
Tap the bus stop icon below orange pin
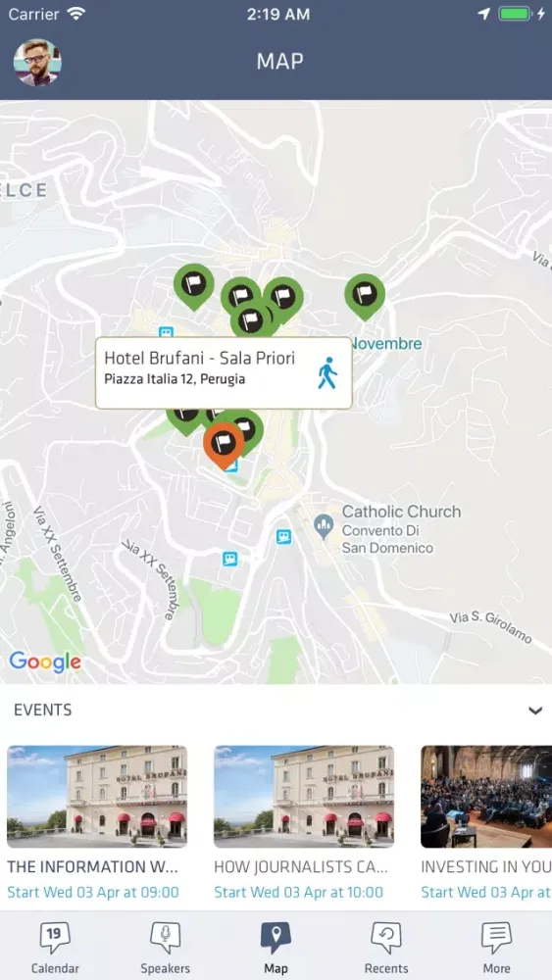pos(231,465)
